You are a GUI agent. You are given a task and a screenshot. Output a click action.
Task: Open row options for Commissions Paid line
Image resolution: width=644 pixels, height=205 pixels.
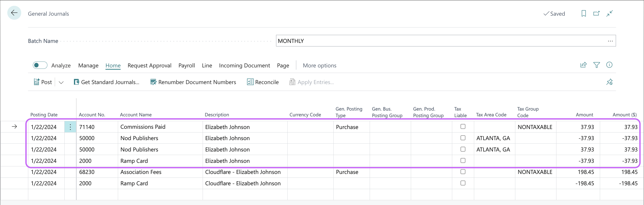70,127
